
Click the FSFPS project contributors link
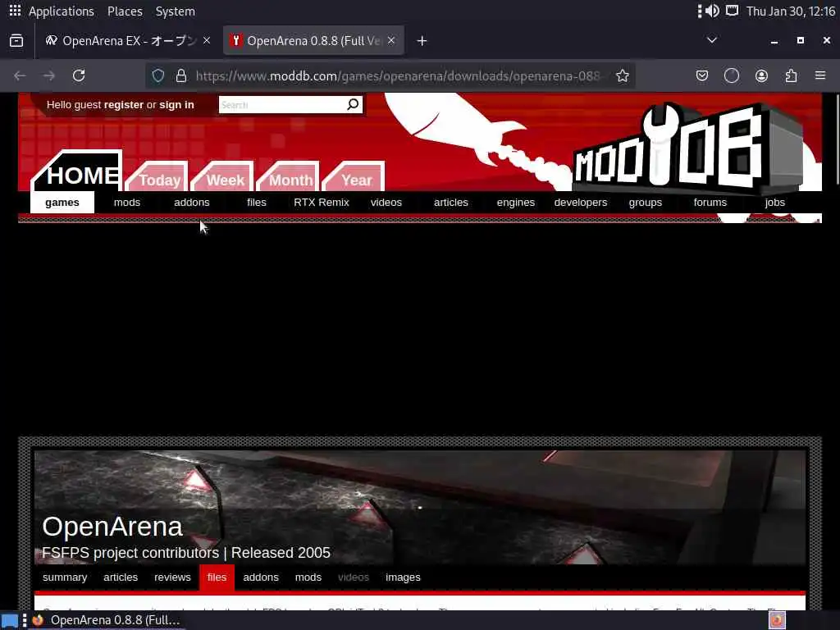tap(130, 553)
